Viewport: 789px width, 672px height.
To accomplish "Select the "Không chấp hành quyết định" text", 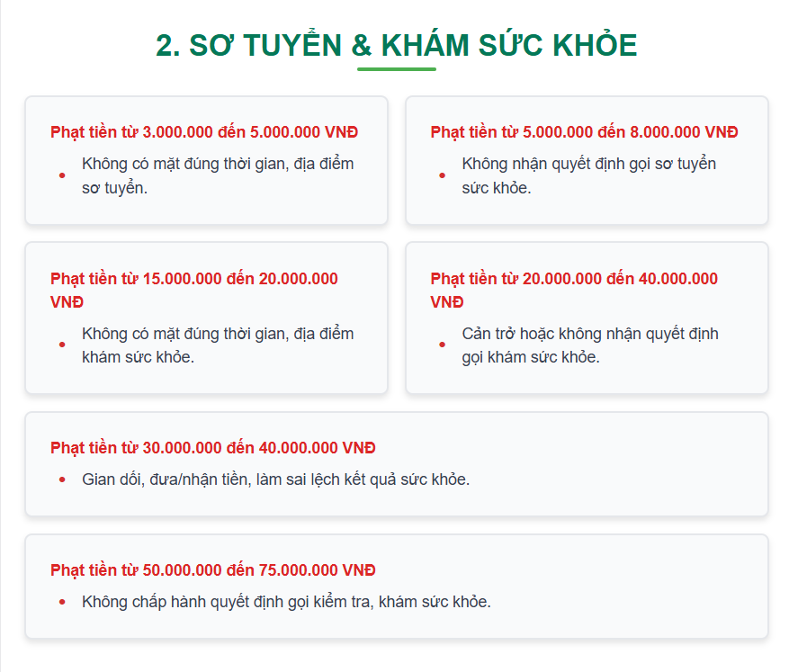I will (286, 602).
